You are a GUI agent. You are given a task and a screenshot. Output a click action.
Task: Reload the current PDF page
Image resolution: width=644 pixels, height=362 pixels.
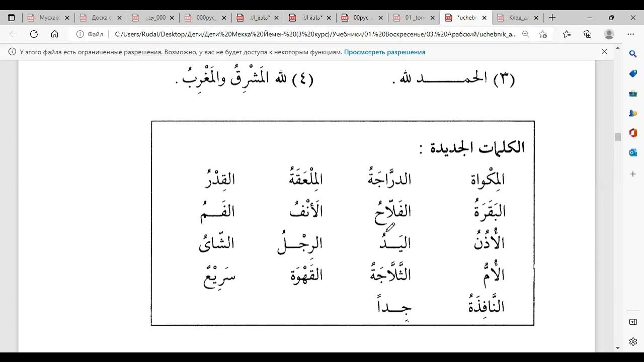34,34
